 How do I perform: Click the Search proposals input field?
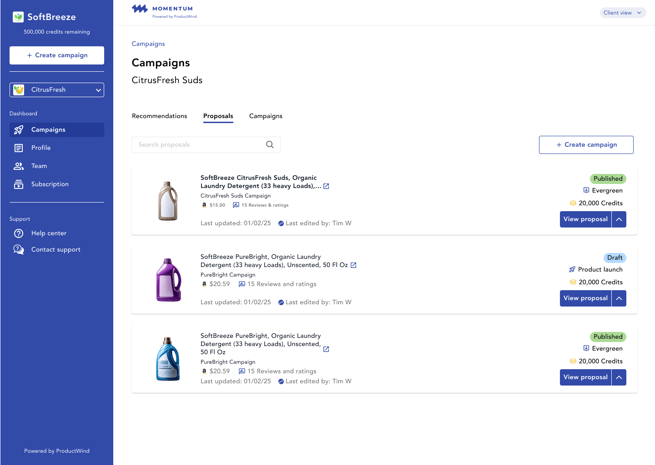point(206,145)
